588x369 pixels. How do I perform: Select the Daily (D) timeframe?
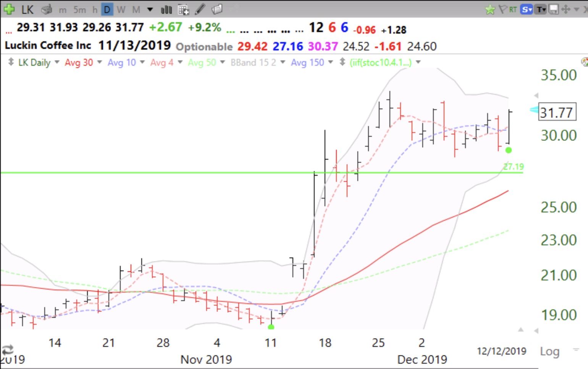click(107, 10)
